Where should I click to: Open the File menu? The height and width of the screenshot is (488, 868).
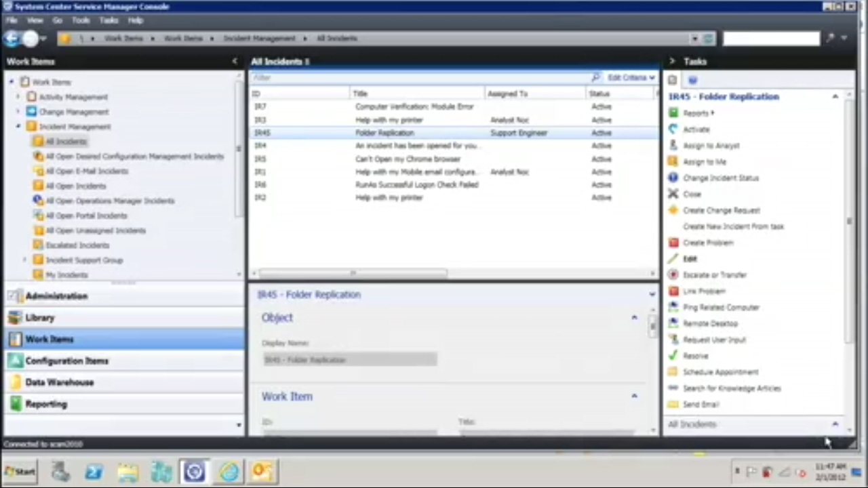point(12,20)
